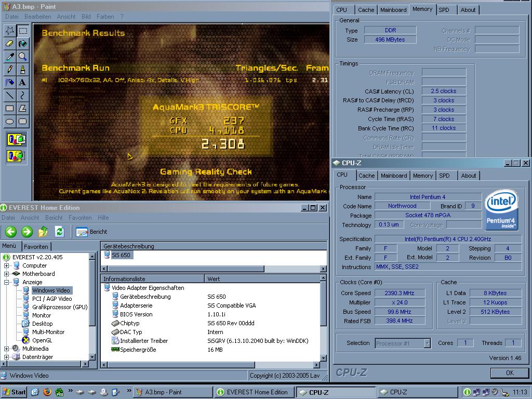Select the Pick Color eyedropper tool

pos(10,56)
